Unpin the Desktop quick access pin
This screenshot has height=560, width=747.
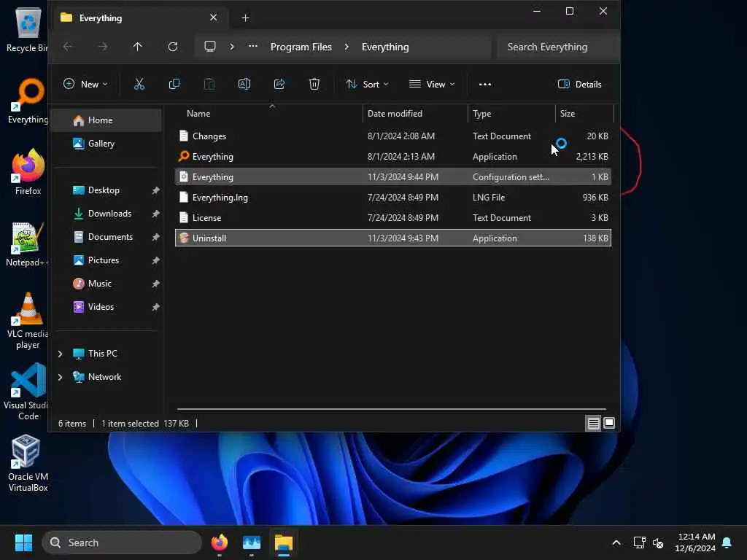(x=155, y=190)
